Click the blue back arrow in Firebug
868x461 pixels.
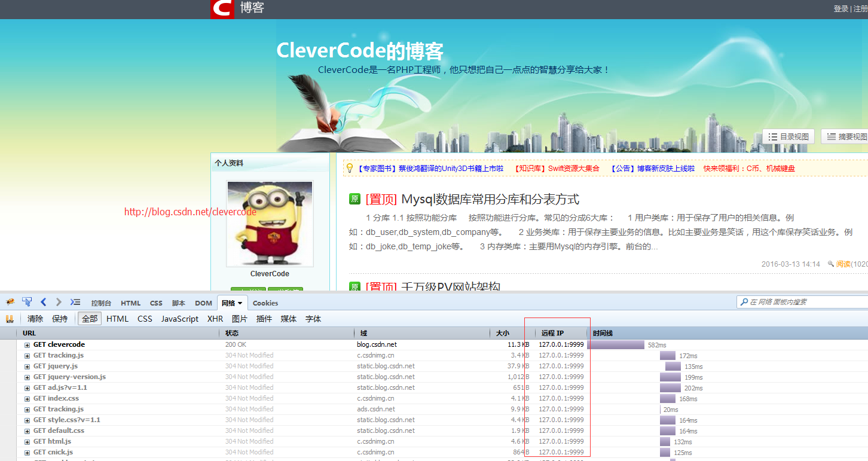(43, 302)
